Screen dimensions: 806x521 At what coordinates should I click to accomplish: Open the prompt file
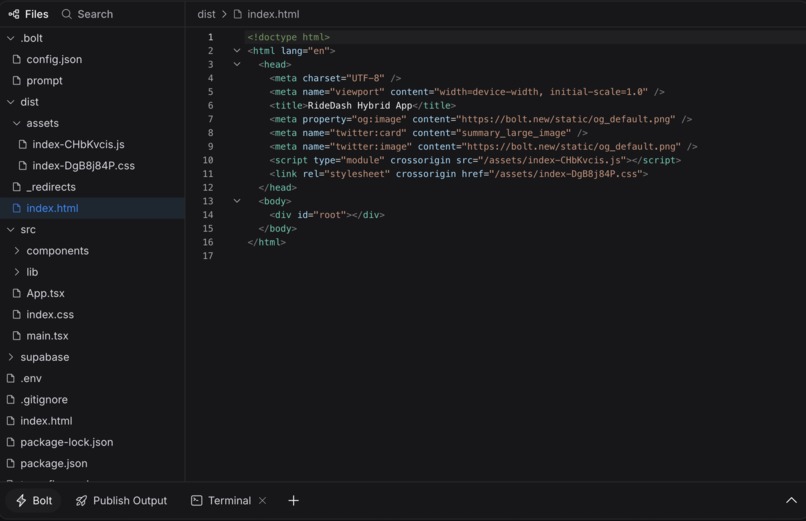(93, 81)
